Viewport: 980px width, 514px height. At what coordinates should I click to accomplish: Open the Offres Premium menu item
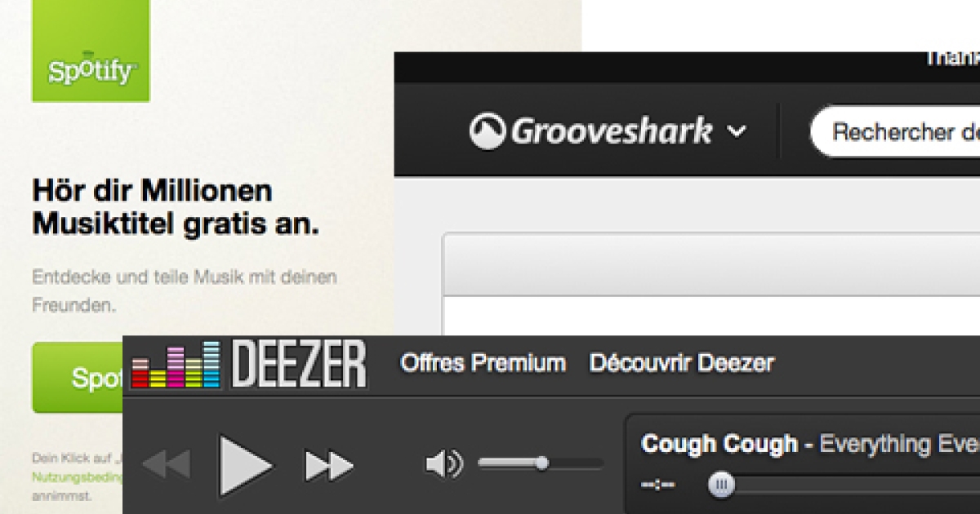pyautogui.click(x=483, y=363)
